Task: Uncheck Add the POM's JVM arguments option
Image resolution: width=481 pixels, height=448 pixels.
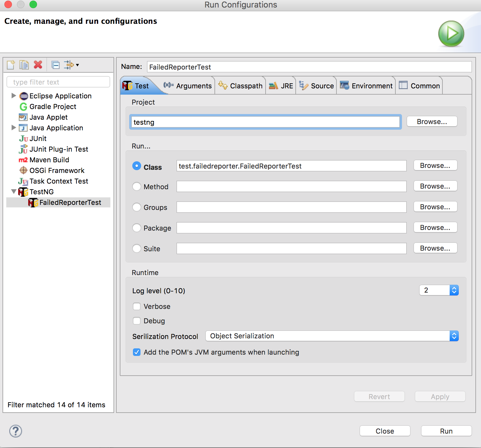Action: click(137, 352)
